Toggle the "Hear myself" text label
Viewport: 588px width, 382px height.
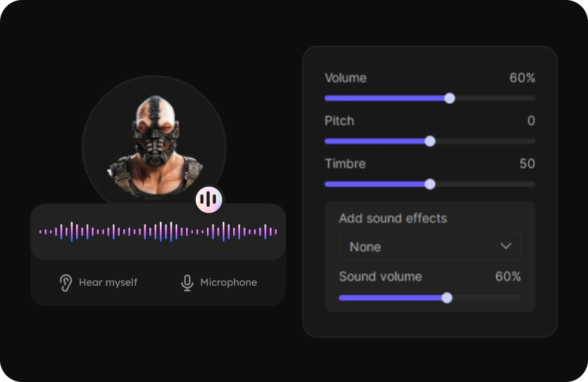[x=108, y=282]
